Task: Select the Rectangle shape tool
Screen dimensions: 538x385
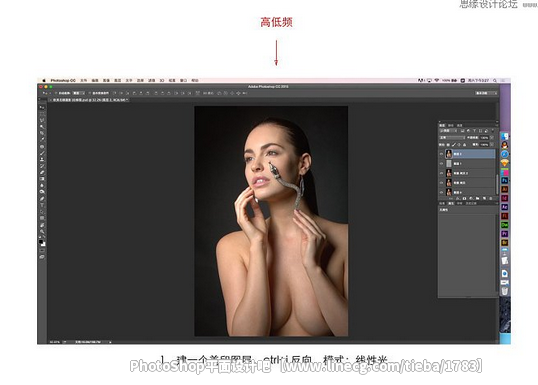Action: click(x=42, y=218)
